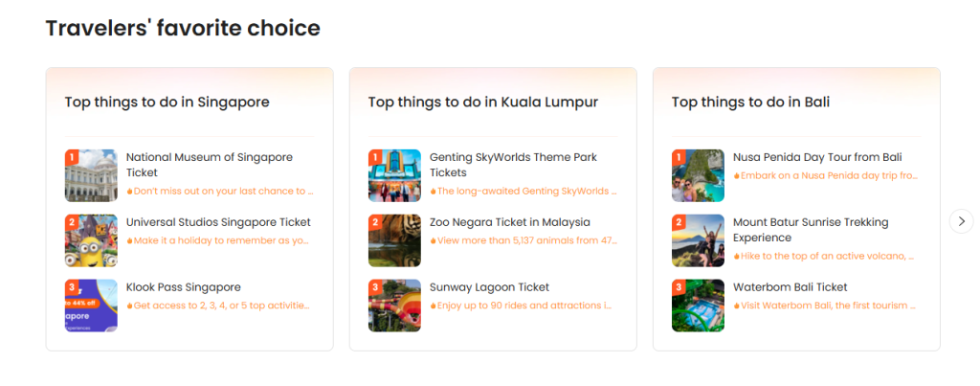Choose the Waterbom Bali Ticket title

pyautogui.click(x=790, y=287)
